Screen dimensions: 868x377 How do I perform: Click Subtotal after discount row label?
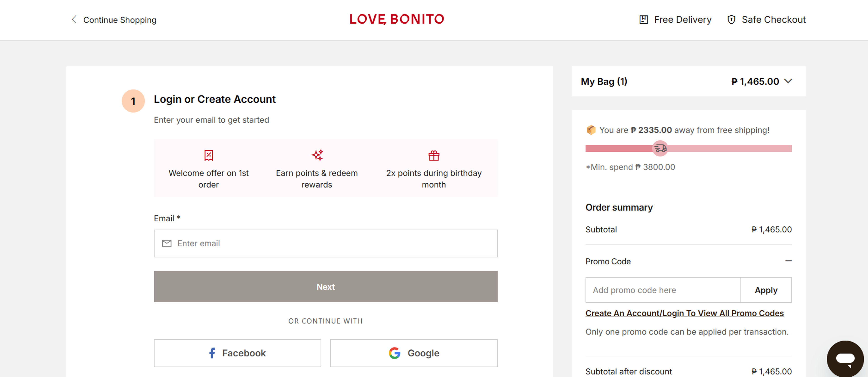click(x=628, y=371)
